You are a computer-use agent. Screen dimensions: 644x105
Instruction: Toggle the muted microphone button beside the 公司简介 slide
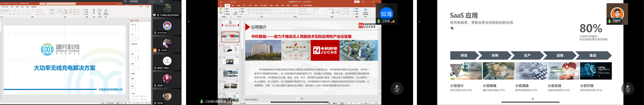click(x=397, y=89)
